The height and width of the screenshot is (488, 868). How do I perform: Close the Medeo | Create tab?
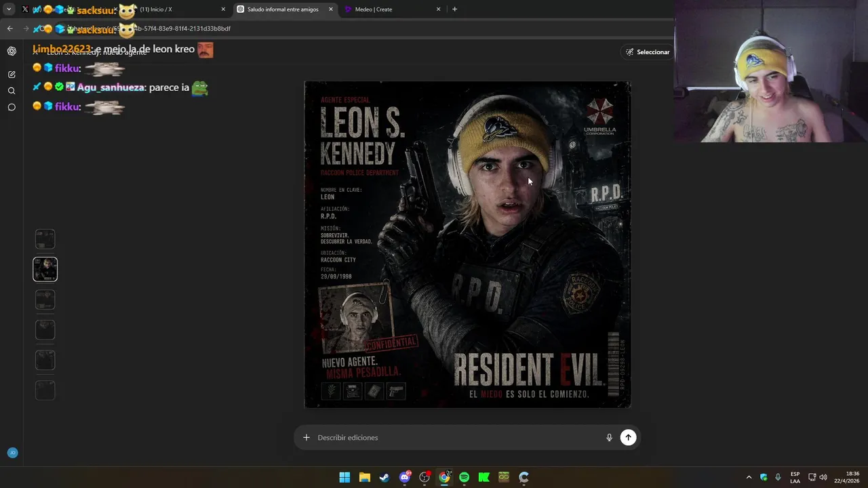click(438, 9)
